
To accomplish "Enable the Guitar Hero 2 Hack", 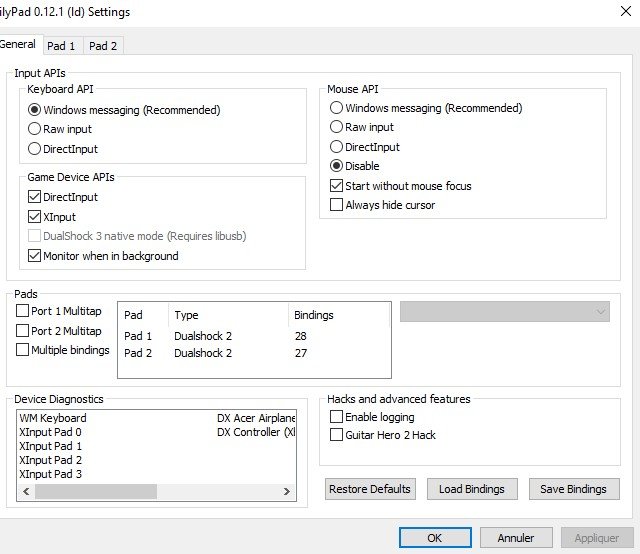I will (337, 435).
